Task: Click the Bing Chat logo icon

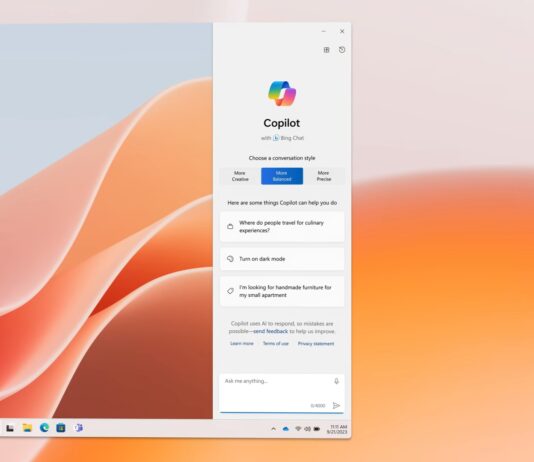Action: (276, 138)
